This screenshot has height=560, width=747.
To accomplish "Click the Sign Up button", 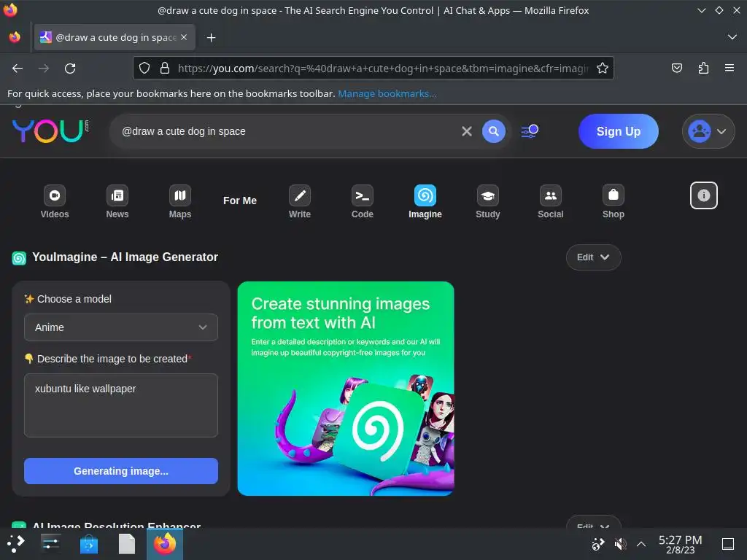I will point(619,131).
